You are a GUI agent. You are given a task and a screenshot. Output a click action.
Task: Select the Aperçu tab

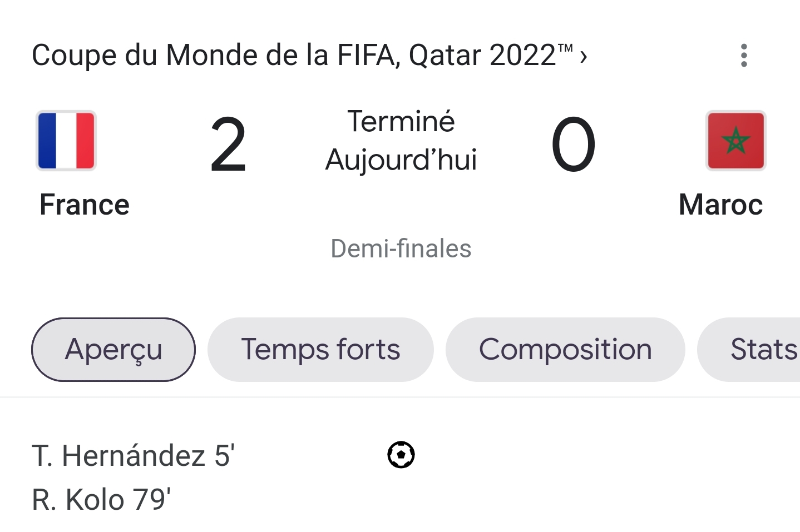113,350
